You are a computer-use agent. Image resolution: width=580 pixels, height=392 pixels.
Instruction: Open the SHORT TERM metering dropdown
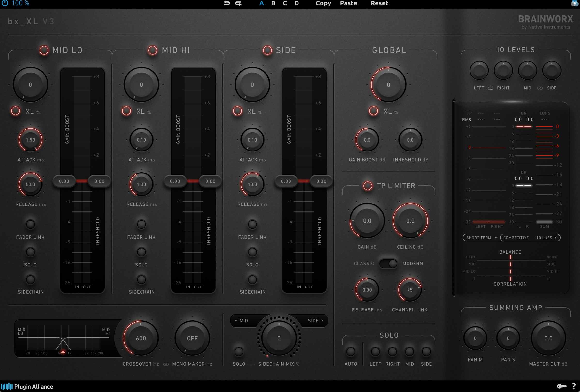click(x=481, y=238)
